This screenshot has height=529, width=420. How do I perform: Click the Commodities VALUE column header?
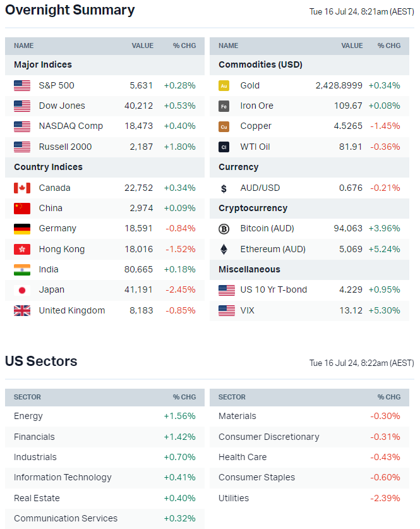click(x=352, y=46)
